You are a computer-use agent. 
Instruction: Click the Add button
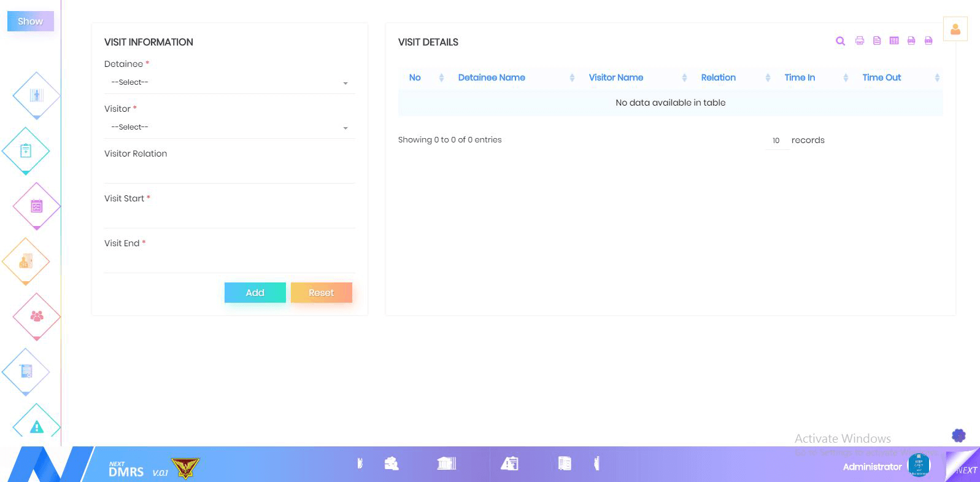tap(255, 293)
